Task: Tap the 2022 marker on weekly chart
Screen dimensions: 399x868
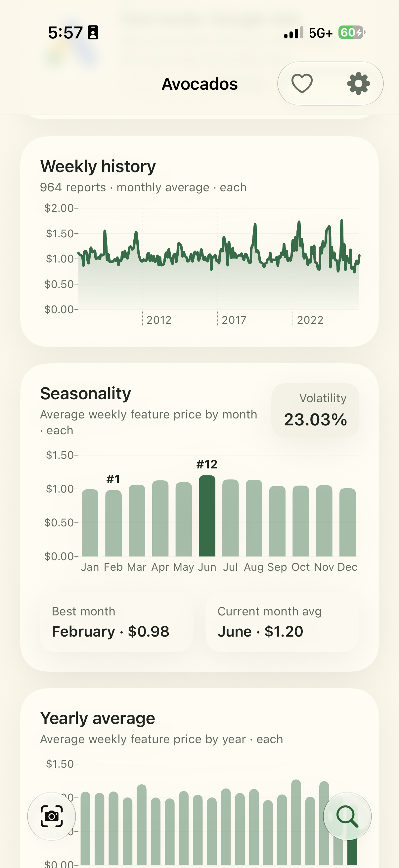Action: [x=310, y=320]
